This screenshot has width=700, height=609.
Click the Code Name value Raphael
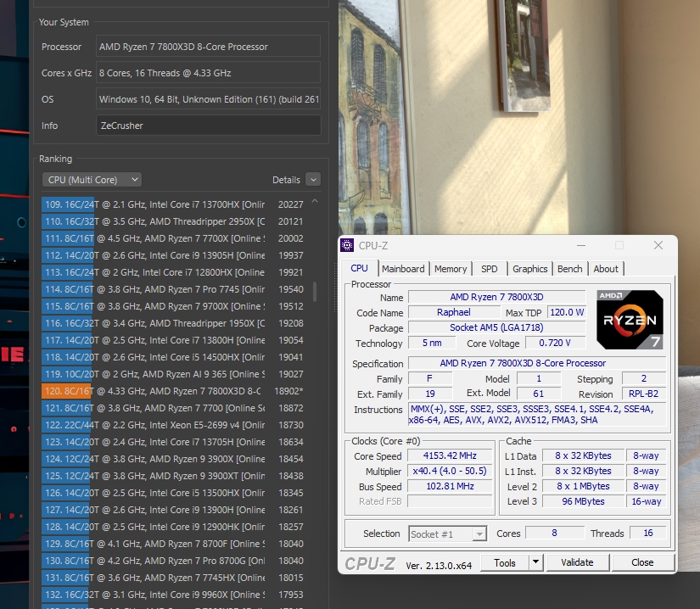point(454,312)
